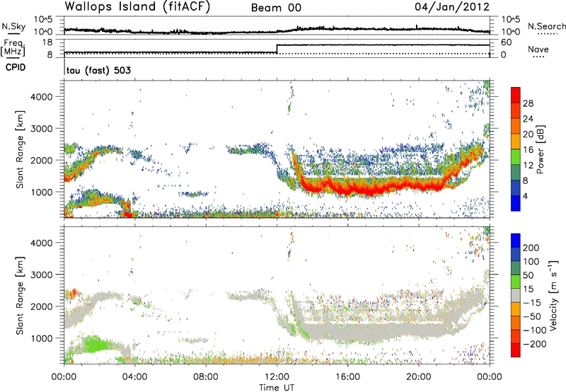
Task: Click the "200" label on Velocity colorbar
Action: point(531,248)
